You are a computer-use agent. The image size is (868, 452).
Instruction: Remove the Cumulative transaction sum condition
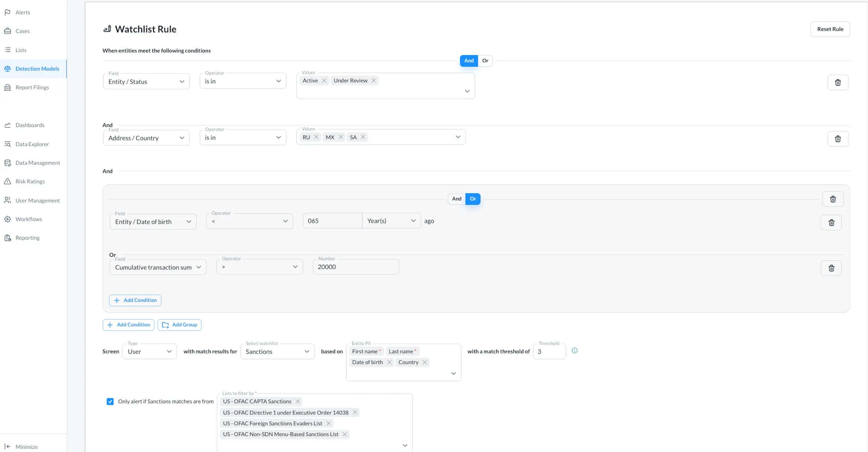click(x=831, y=268)
